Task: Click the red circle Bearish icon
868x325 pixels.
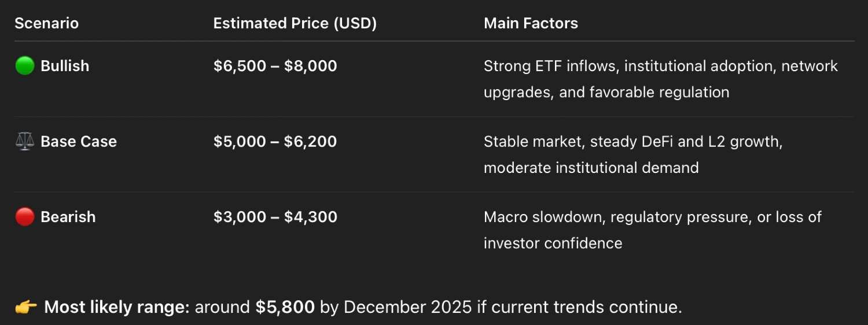Action: tap(25, 217)
